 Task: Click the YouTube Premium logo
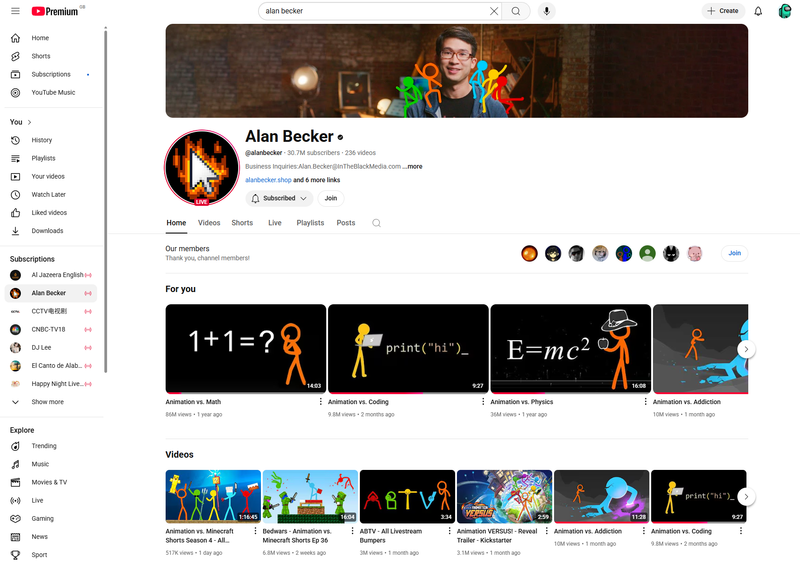pos(55,11)
